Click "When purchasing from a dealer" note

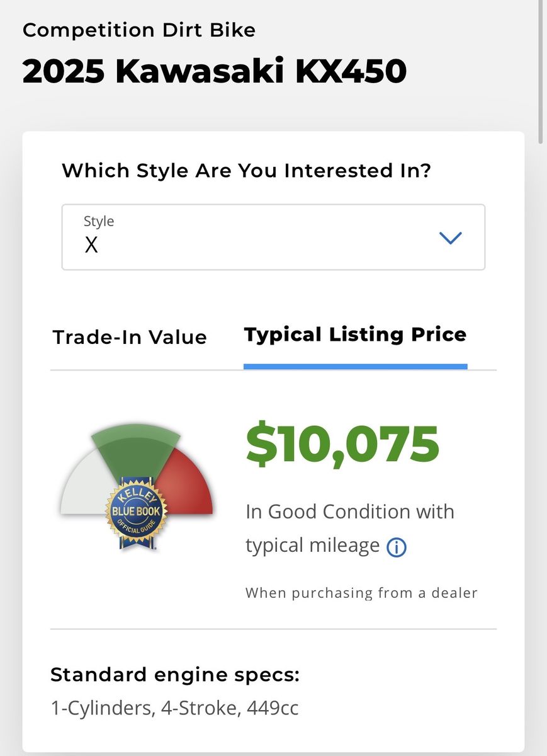point(361,592)
